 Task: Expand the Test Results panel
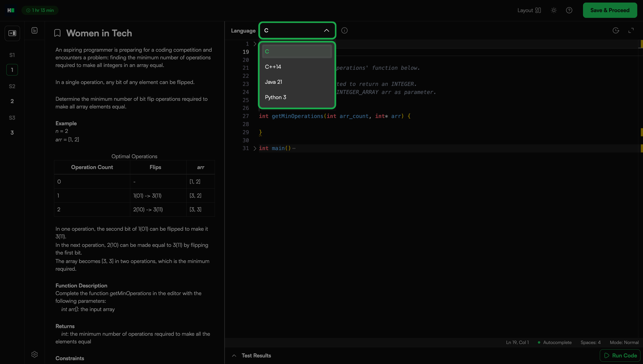click(252, 355)
